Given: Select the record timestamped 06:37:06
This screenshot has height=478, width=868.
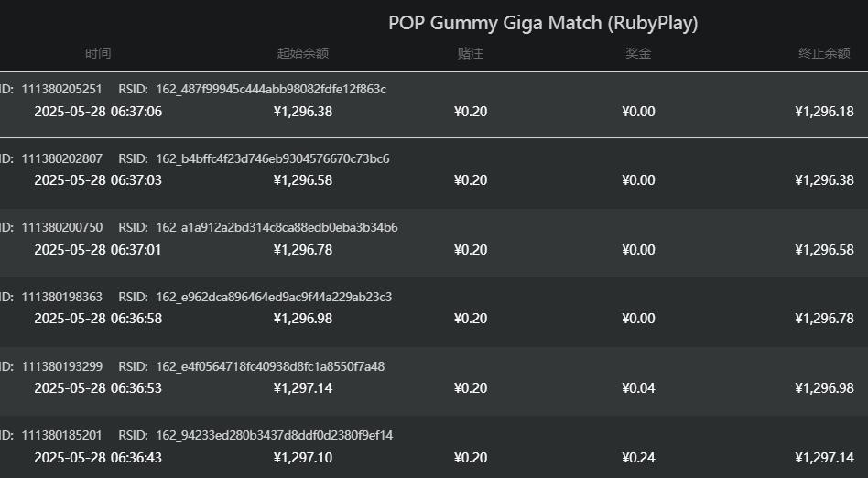Looking at the screenshot, I should [x=98, y=112].
